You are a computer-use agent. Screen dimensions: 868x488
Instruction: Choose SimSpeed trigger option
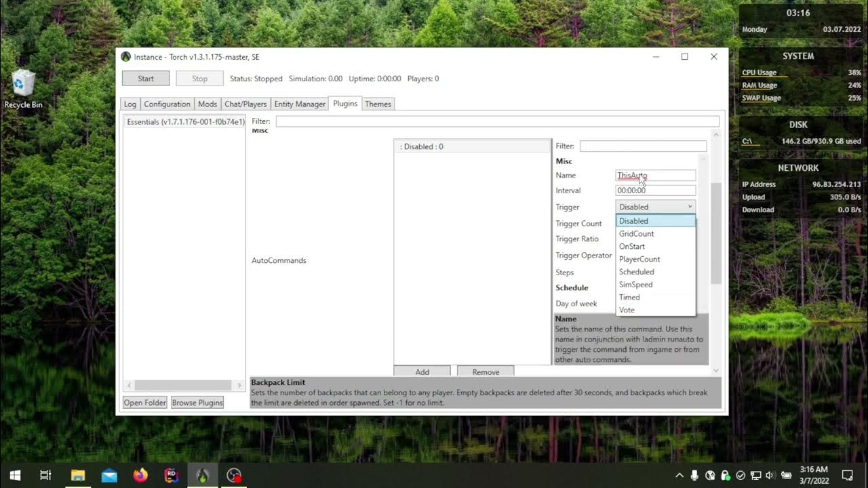(x=655, y=285)
